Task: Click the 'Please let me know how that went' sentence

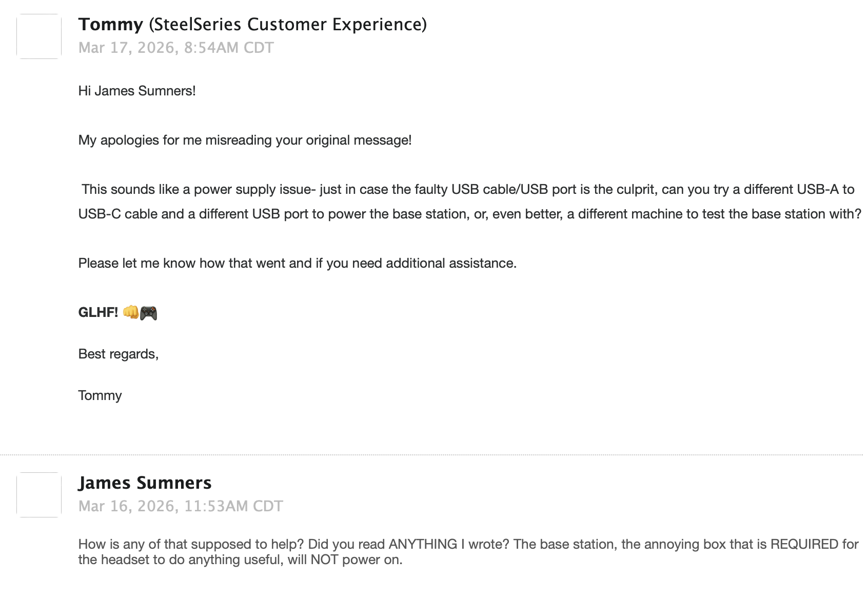Action: (x=297, y=263)
